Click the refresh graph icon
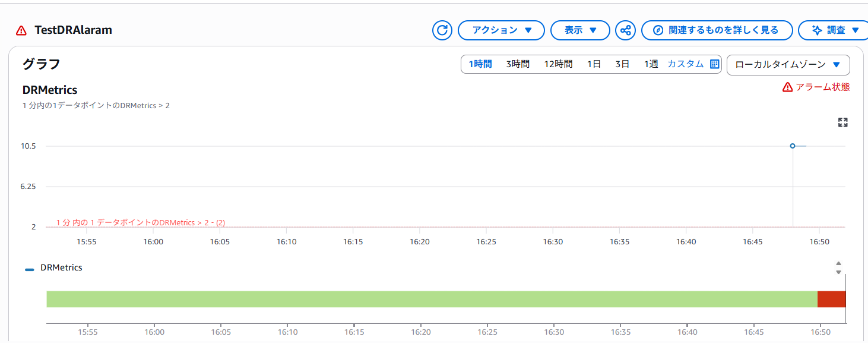Image resolution: width=868 pixels, height=343 pixels. [x=442, y=30]
